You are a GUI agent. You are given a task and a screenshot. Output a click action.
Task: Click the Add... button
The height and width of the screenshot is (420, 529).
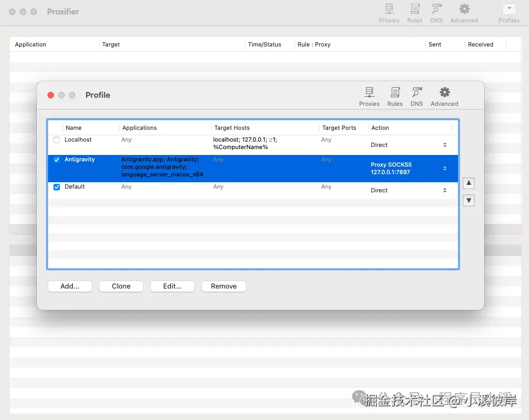(x=70, y=286)
